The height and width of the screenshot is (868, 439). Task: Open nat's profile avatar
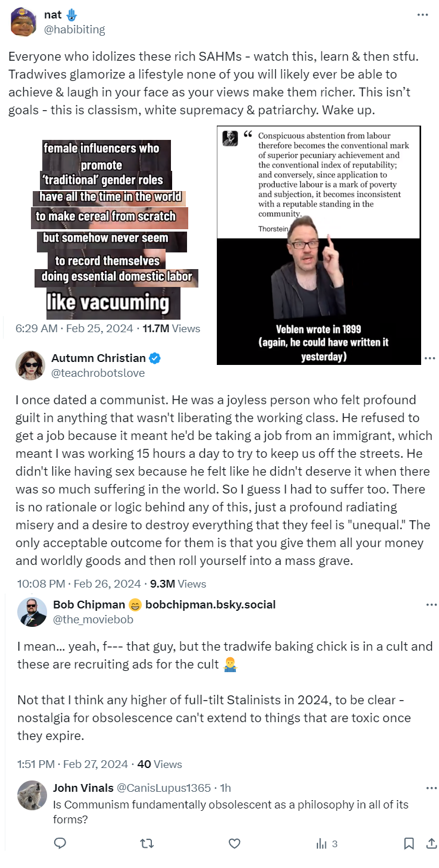[24, 22]
